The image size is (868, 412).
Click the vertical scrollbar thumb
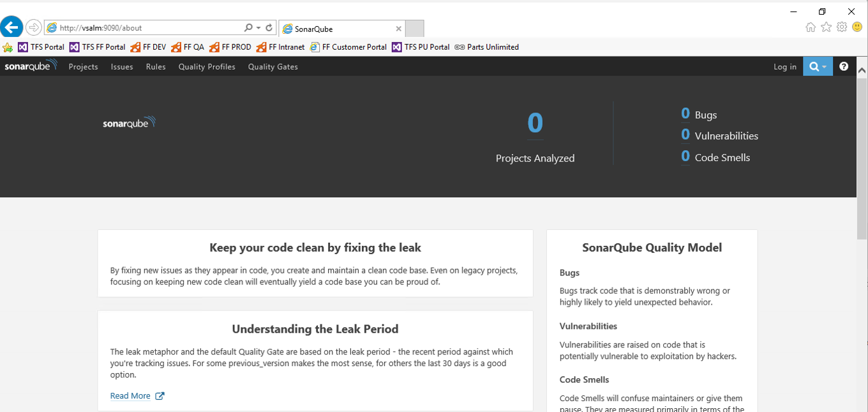(862, 158)
